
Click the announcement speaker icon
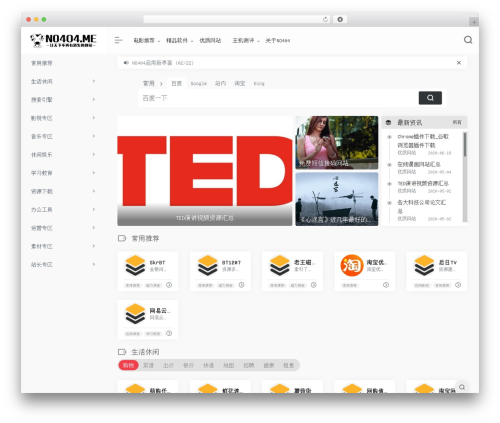[x=126, y=63]
